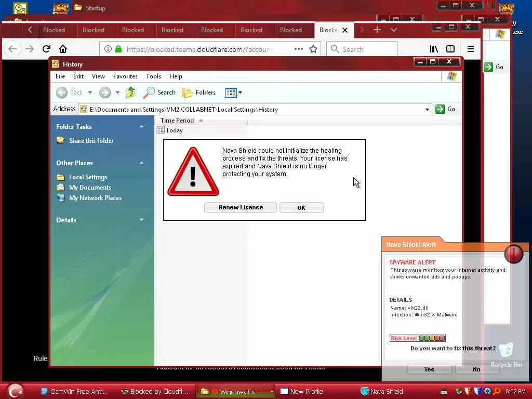Click the Firefox Search field
The height and width of the screenshot is (399, 532).
(x=362, y=49)
